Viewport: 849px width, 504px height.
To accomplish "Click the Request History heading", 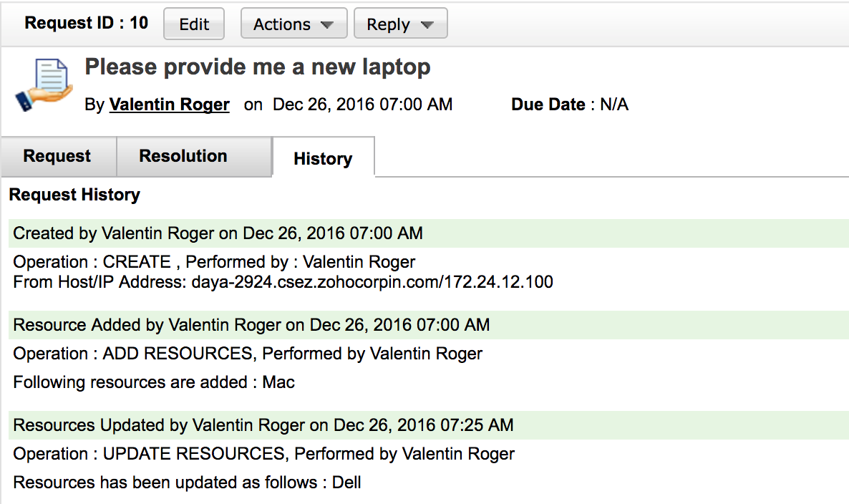I will (x=74, y=194).
